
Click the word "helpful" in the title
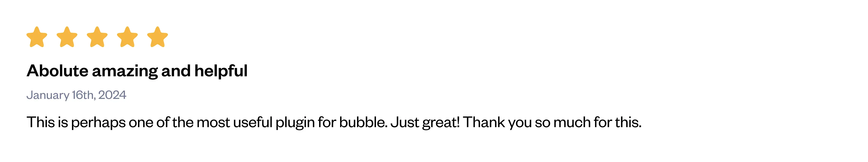point(221,71)
